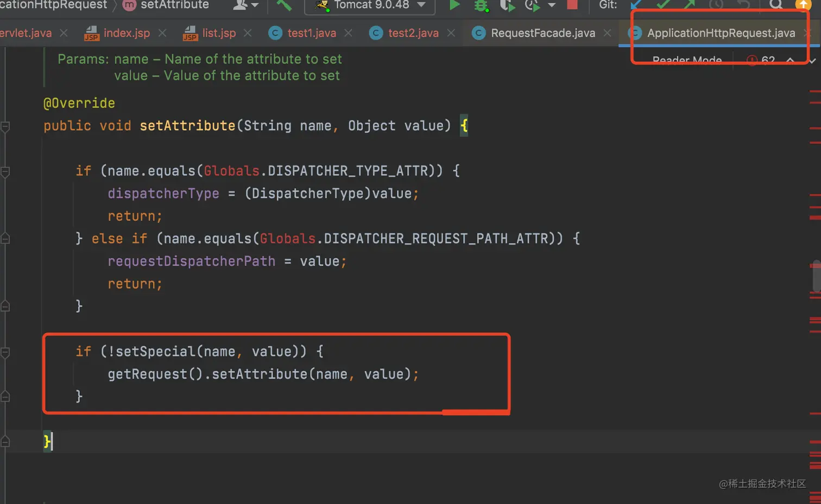Click the 'Params: name' documentation line

(200, 59)
